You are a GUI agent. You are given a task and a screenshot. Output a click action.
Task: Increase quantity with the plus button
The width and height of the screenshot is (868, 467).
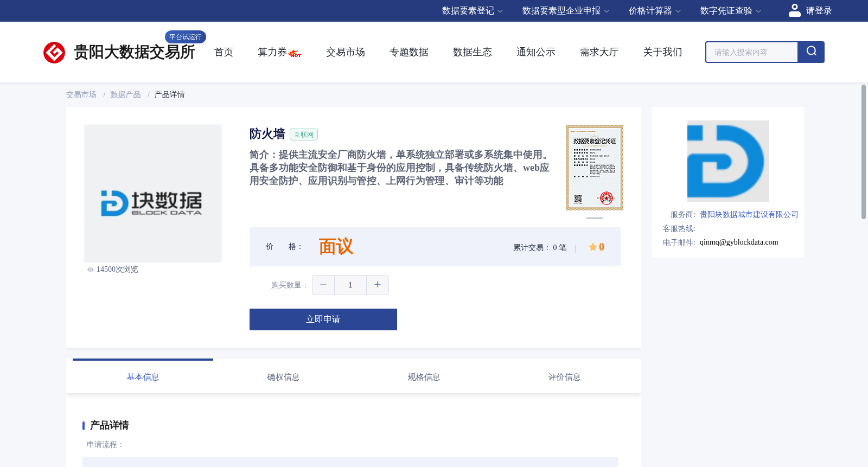tap(378, 285)
